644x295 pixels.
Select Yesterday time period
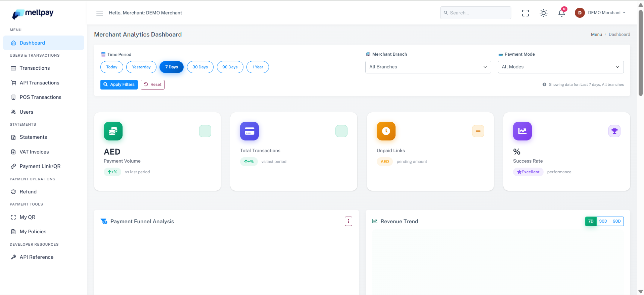tap(141, 67)
